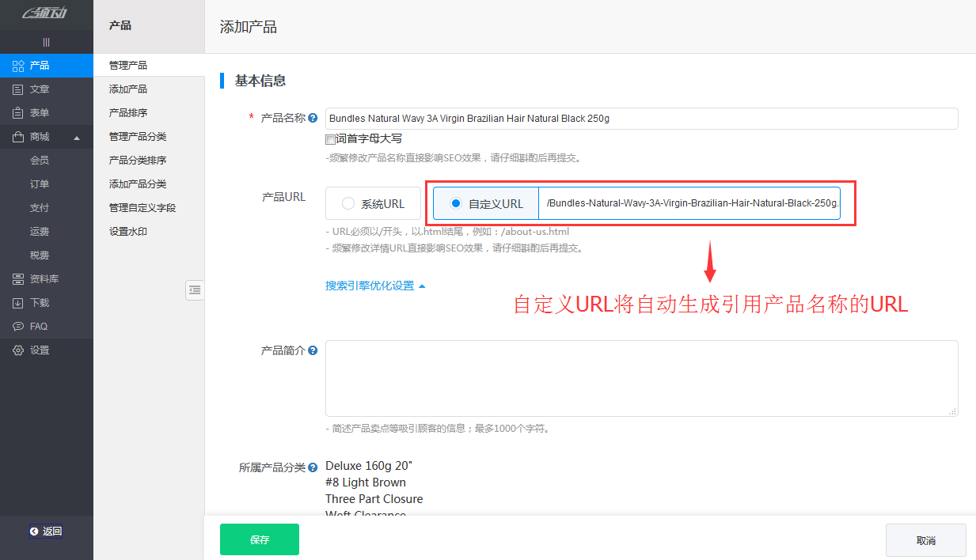This screenshot has width=976, height=560.
Task: Click the 资料库 icon in sidebar
Action: 17,279
